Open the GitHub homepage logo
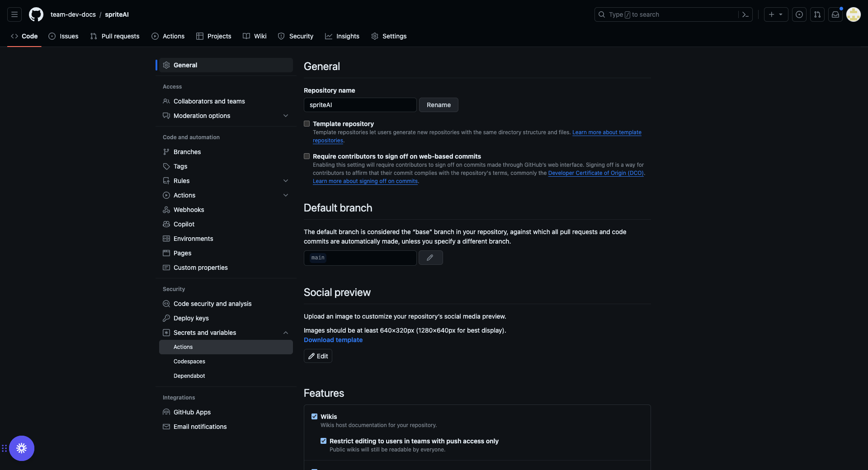 (x=36, y=14)
